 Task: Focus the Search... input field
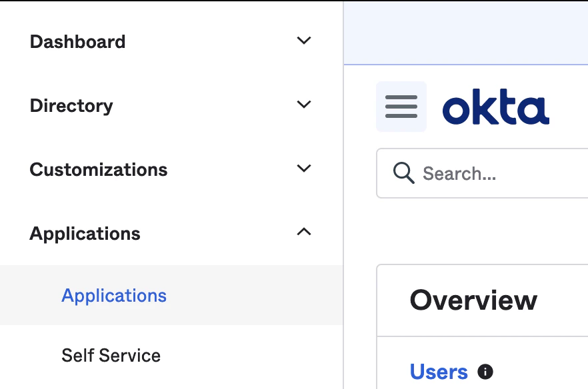click(482, 173)
